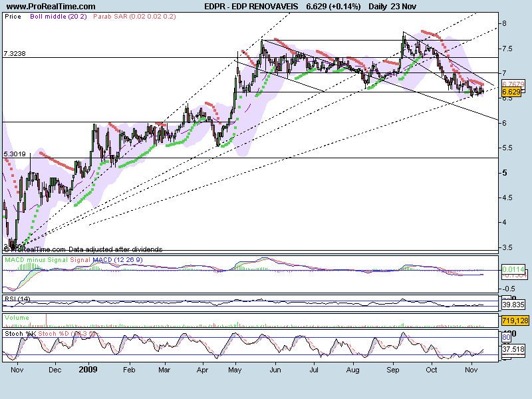Click the blue MACD (12 26 9) label
Screen dimensions: 532x399
point(118,260)
